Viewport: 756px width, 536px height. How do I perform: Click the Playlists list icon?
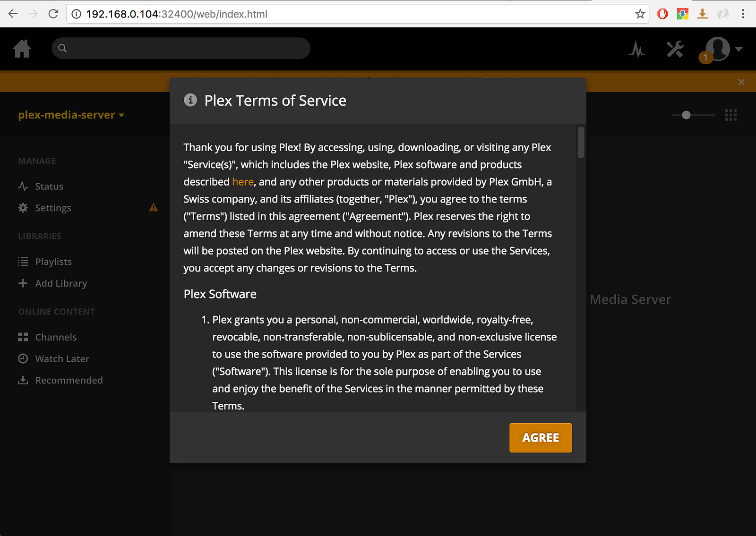click(23, 262)
